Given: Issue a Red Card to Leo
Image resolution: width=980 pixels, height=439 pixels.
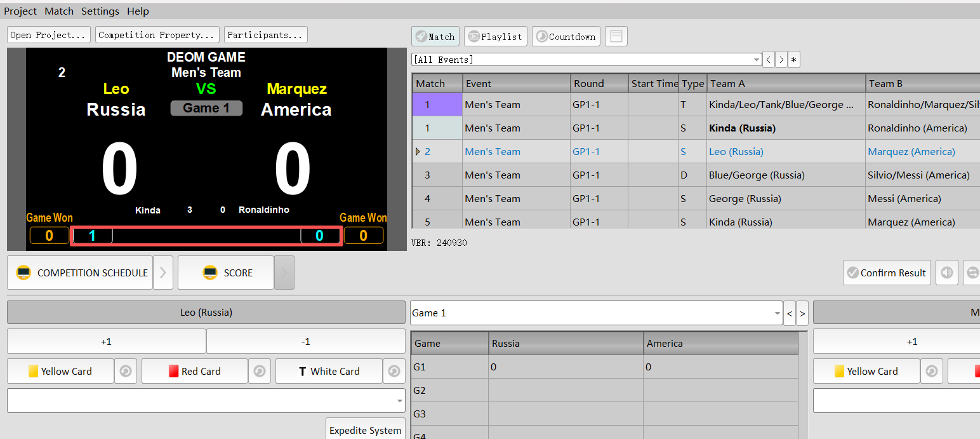Looking at the screenshot, I should pyautogui.click(x=194, y=371).
